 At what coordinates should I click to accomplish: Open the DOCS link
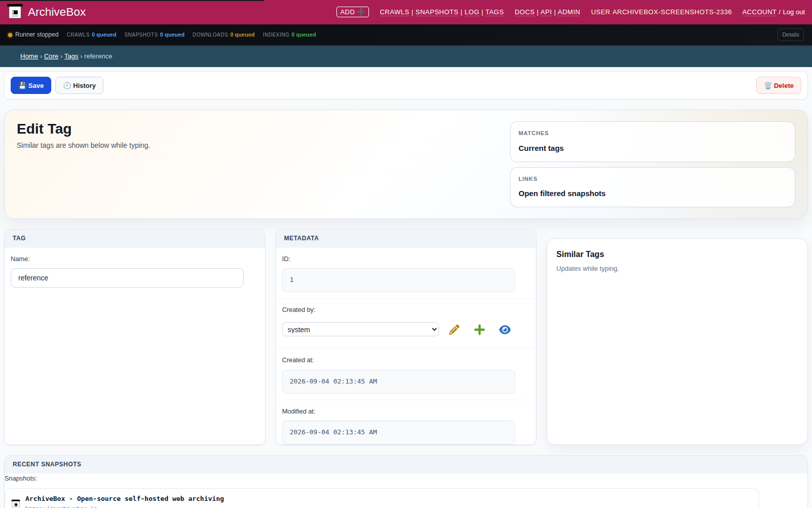[x=524, y=12]
